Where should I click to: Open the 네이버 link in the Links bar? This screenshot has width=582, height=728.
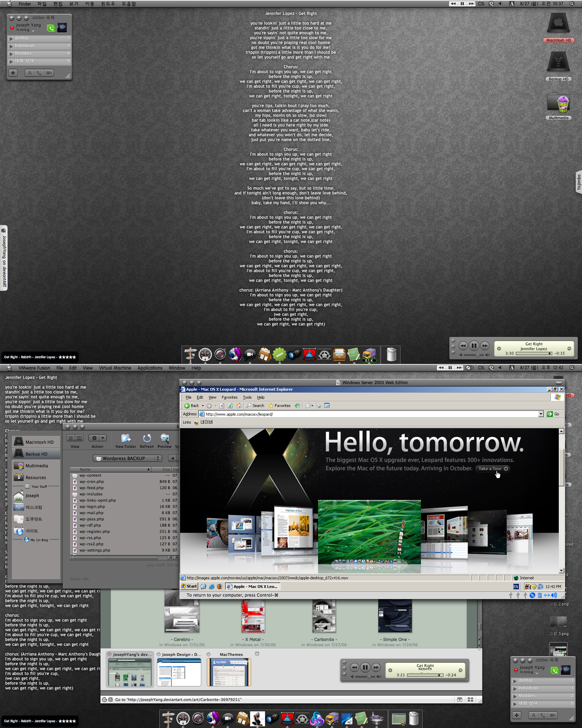tap(203, 422)
